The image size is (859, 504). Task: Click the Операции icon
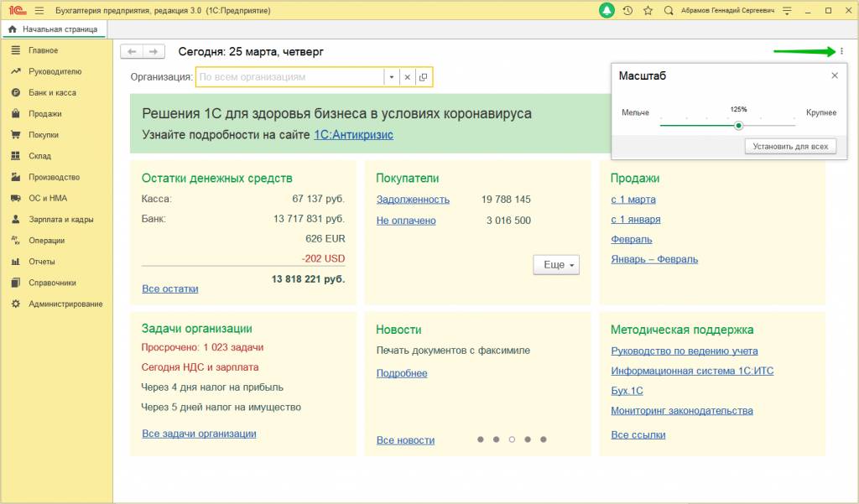tap(16, 241)
